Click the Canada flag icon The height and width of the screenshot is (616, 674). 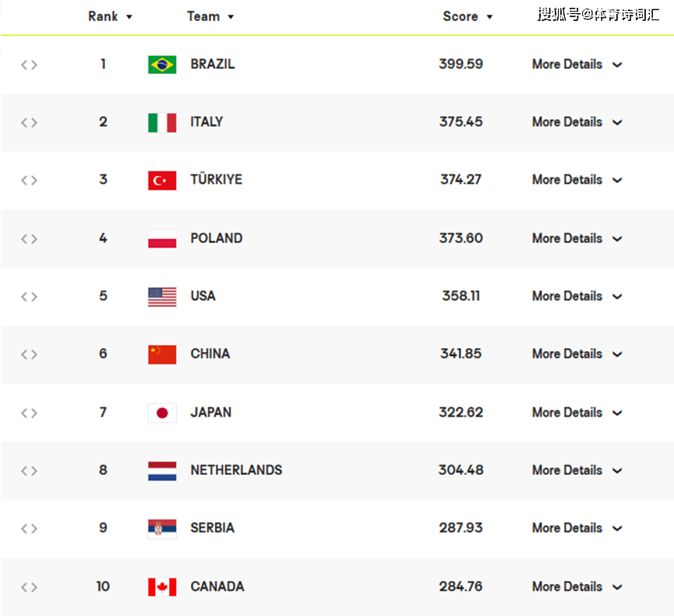click(x=162, y=586)
